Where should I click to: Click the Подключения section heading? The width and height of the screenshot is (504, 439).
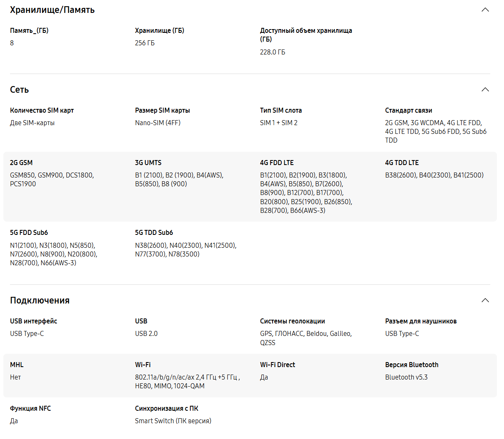point(40,301)
